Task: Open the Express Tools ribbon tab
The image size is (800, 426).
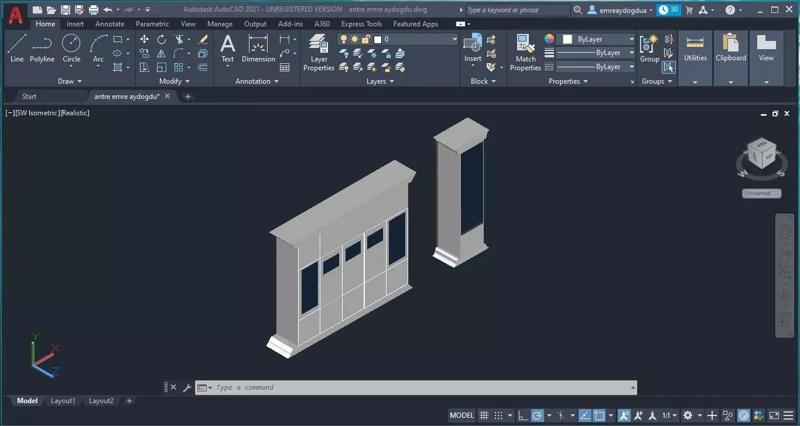Action: (361, 24)
